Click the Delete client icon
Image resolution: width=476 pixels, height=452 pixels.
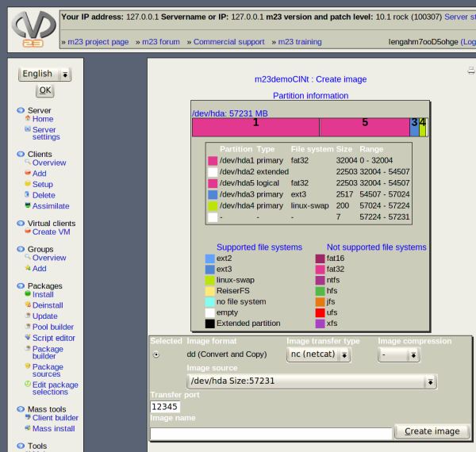[x=28, y=195]
